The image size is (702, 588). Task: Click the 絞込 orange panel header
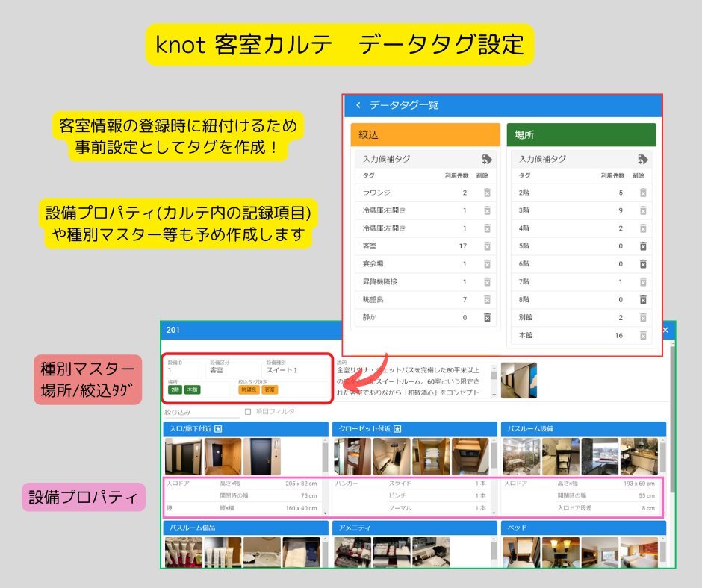click(426, 135)
